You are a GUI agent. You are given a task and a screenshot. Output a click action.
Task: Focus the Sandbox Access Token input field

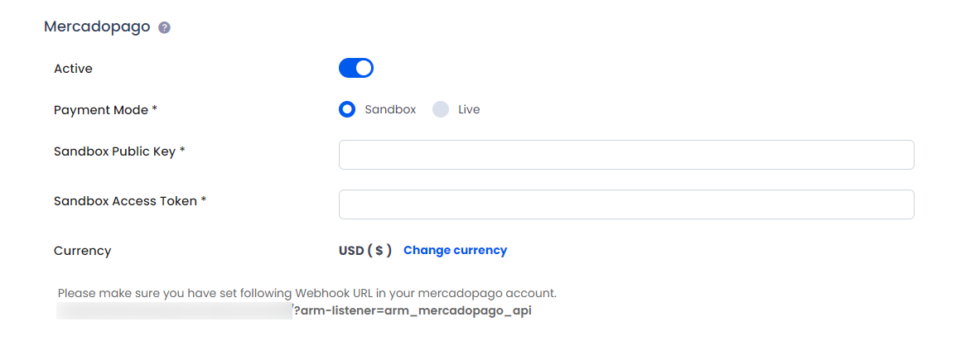(626, 204)
